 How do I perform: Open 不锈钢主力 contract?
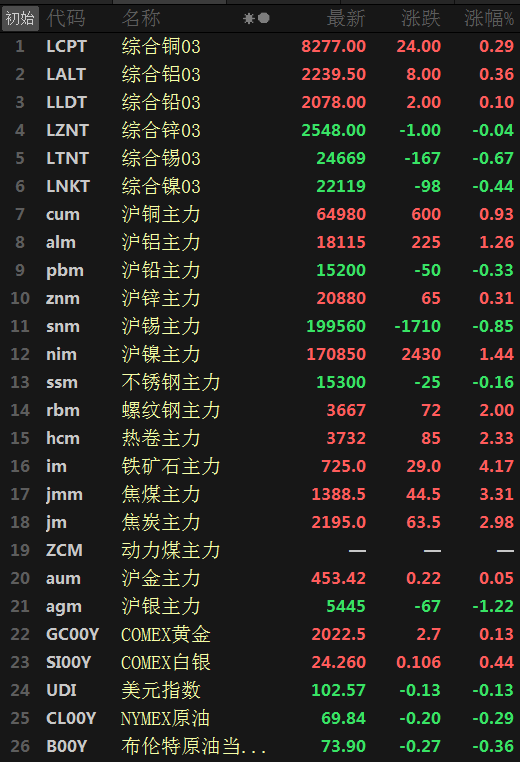(171, 382)
